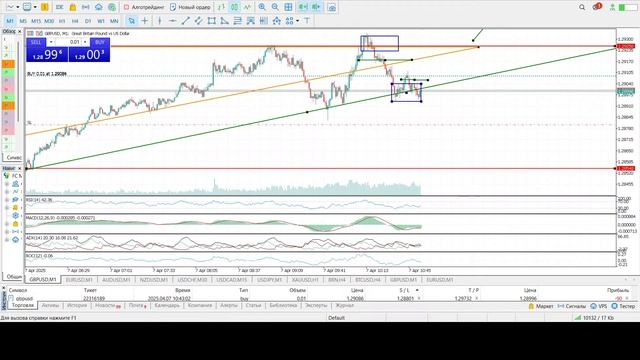Select the H1 timeframe
This screenshot has height=360, width=640.
62,20
